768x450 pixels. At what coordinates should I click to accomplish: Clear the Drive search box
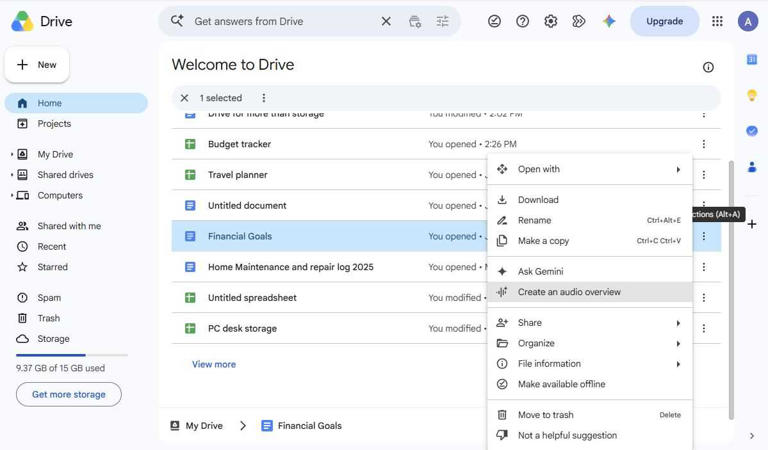[x=386, y=21]
